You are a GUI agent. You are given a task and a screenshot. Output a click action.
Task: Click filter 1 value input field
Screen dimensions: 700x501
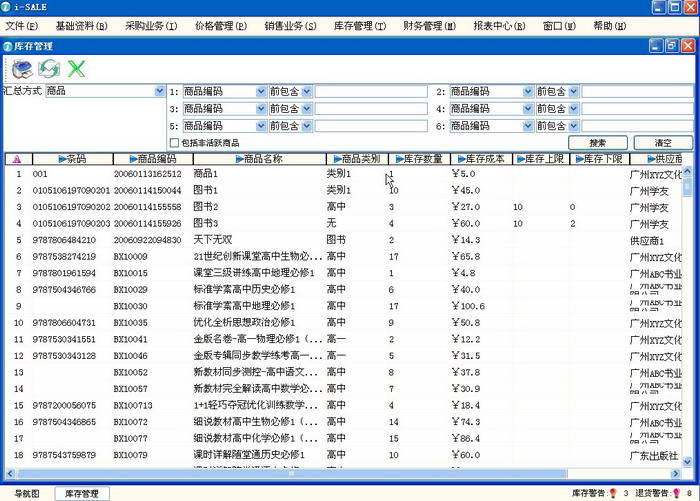(371, 92)
